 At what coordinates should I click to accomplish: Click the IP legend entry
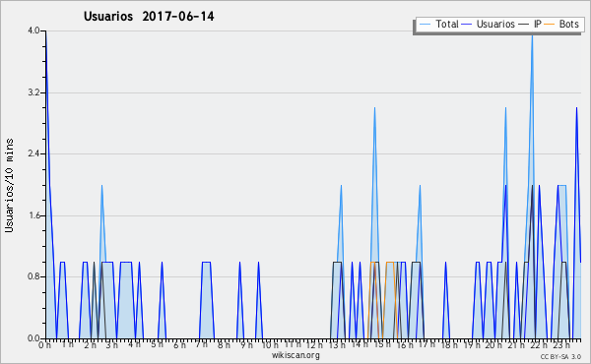(530, 24)
